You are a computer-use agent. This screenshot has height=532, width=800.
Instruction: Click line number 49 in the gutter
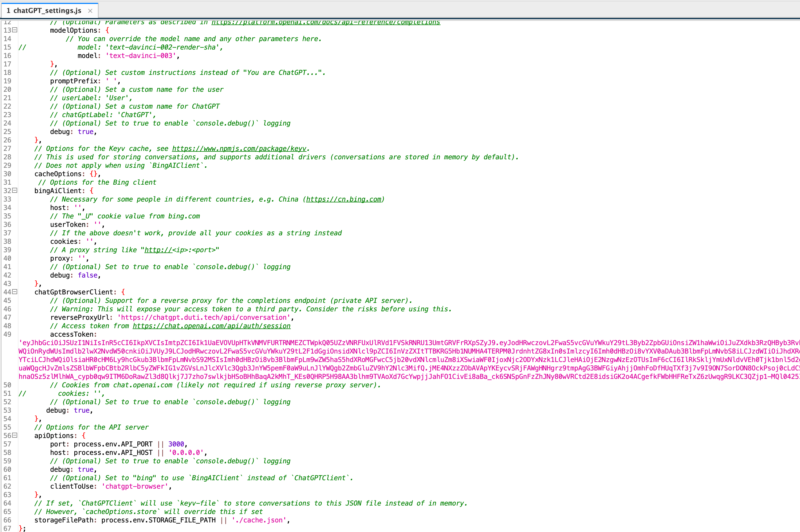[8, 334]
